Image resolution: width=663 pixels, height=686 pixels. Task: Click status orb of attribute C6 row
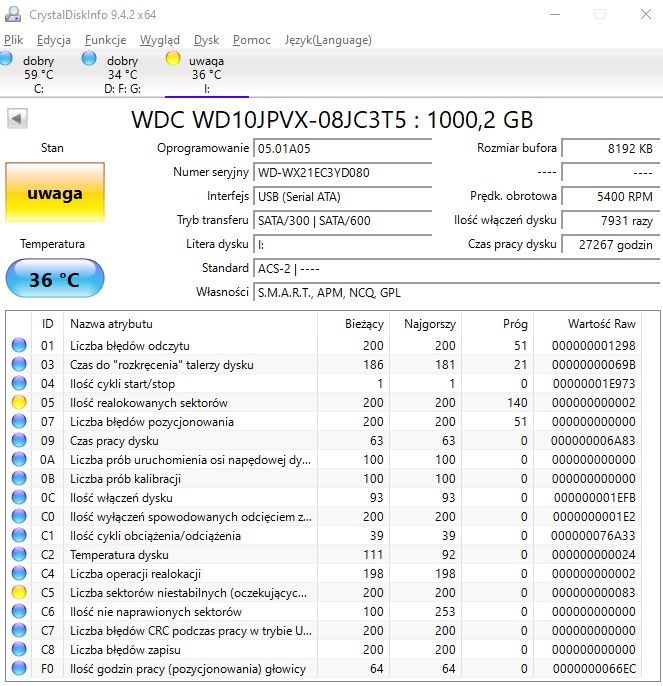click(x=19, y=611)
